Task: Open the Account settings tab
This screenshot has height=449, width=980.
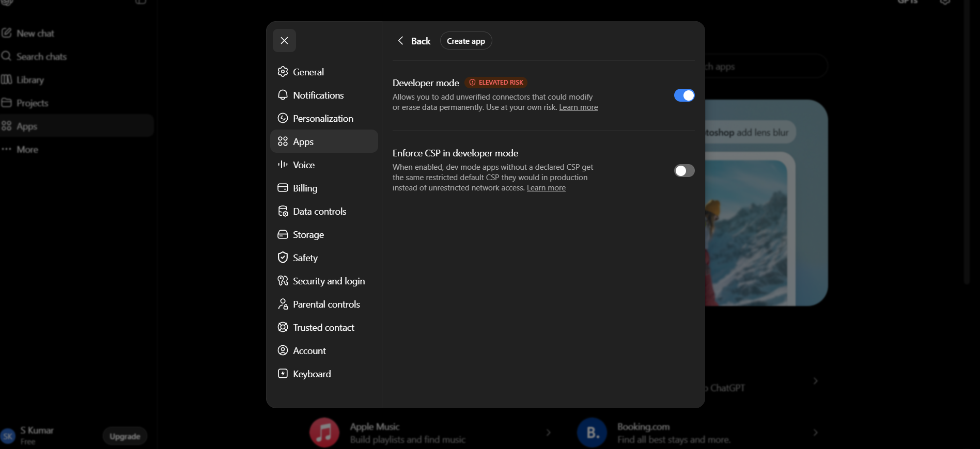Action: click(324, 350)
